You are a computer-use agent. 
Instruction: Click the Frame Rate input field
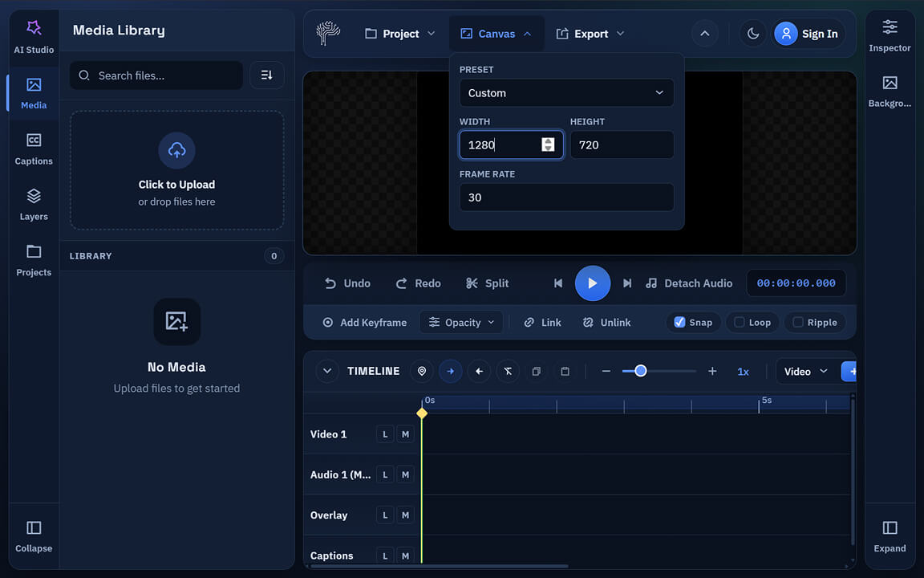[566, 197]
